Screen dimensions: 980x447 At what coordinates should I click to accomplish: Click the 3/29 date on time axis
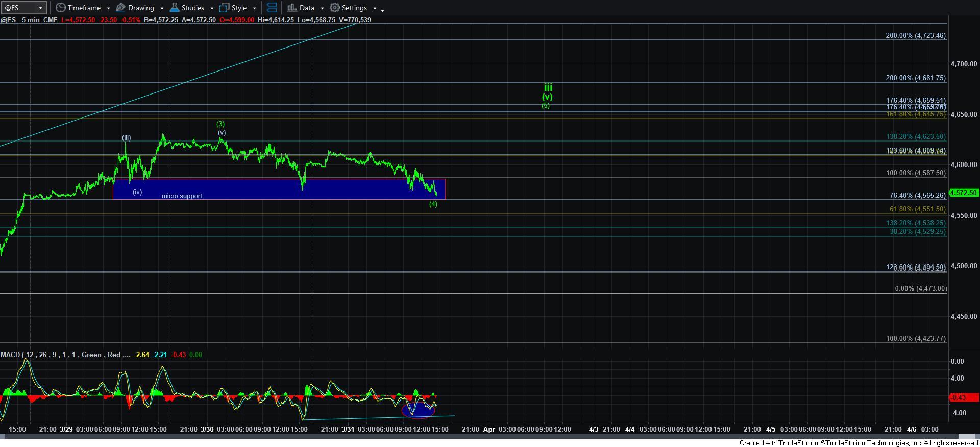click(66, 429)
